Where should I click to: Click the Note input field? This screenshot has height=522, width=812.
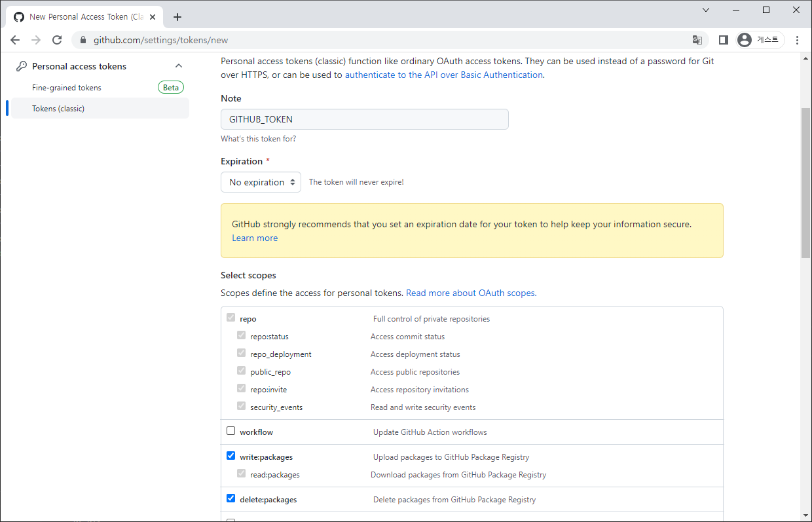364,119
